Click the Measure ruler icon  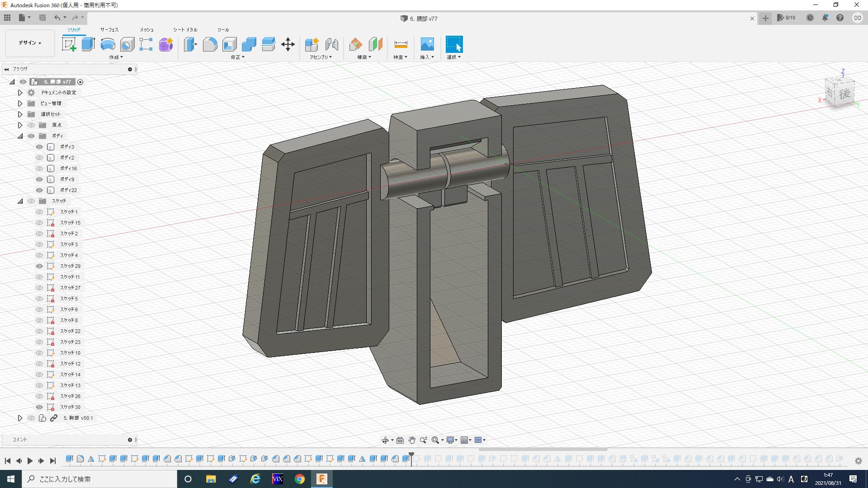click(401, 44)
